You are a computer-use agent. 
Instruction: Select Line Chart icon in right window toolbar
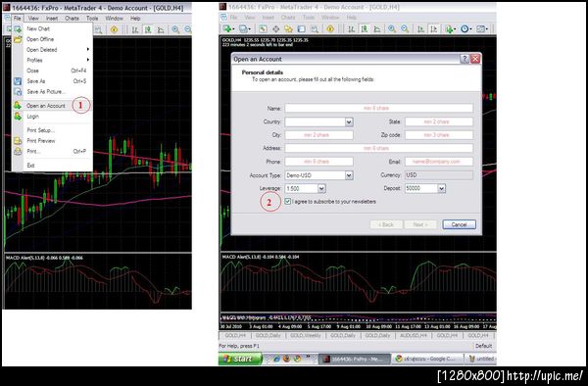coord(377,28)
